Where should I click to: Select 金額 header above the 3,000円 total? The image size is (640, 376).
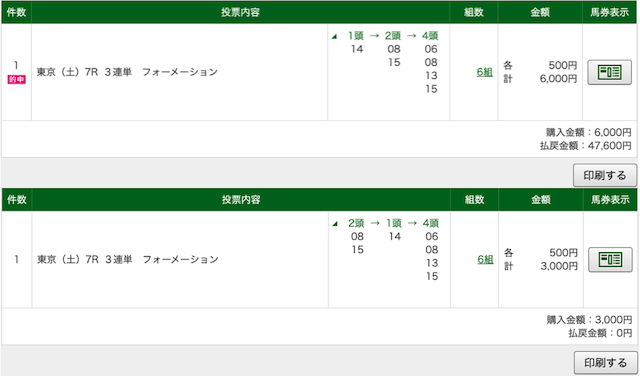click(x=541, y=200)
